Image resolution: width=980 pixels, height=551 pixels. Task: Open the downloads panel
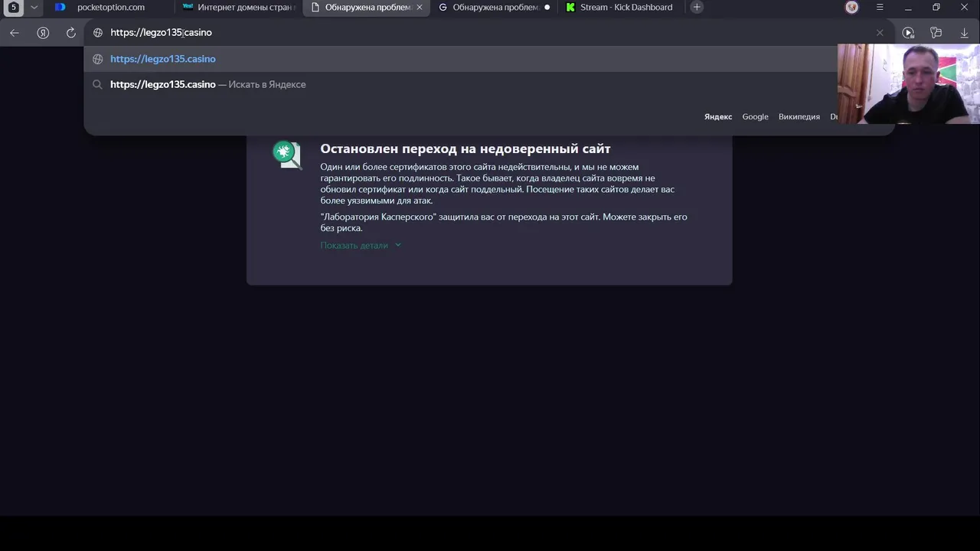point(964,33)
